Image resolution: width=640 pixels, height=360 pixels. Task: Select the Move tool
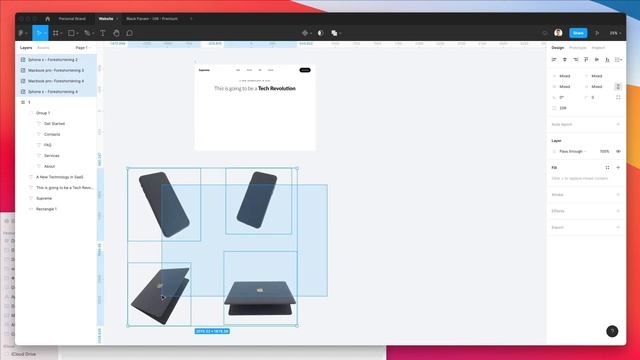point(39,33)
